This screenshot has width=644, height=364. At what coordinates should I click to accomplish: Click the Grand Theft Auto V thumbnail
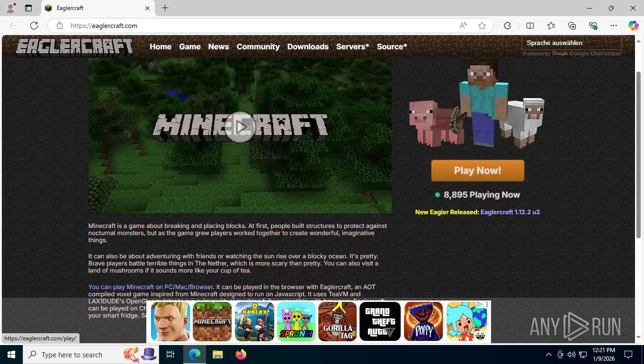click(x=380, y=321)
